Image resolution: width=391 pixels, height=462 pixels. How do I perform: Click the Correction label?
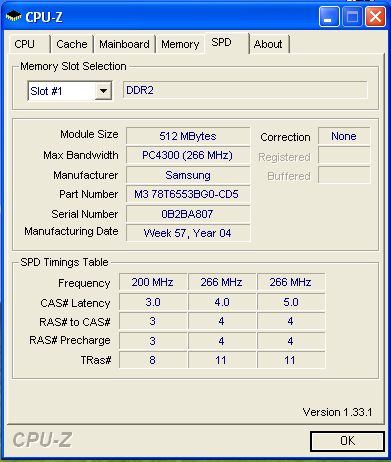(x=285, y=137)
